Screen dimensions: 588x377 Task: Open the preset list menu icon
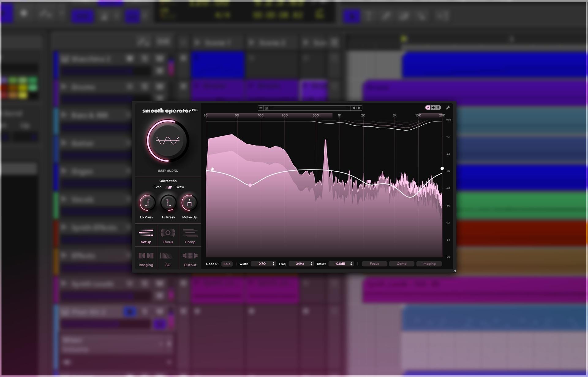pos(261,108)
